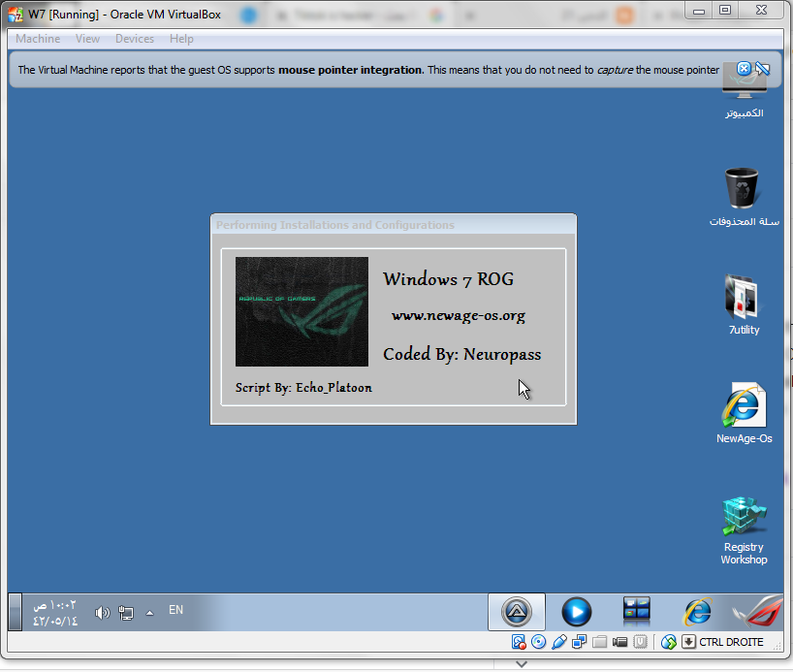Click the network connection tray icon
This screenshot has width=793, height=672.
click(x=126, y=613)
